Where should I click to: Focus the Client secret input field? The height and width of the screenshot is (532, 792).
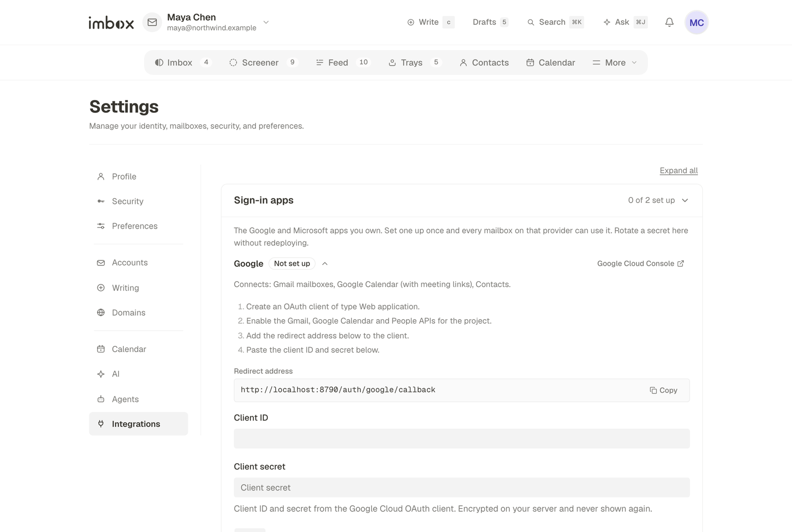pyautogui.click(x=462, y=487)
